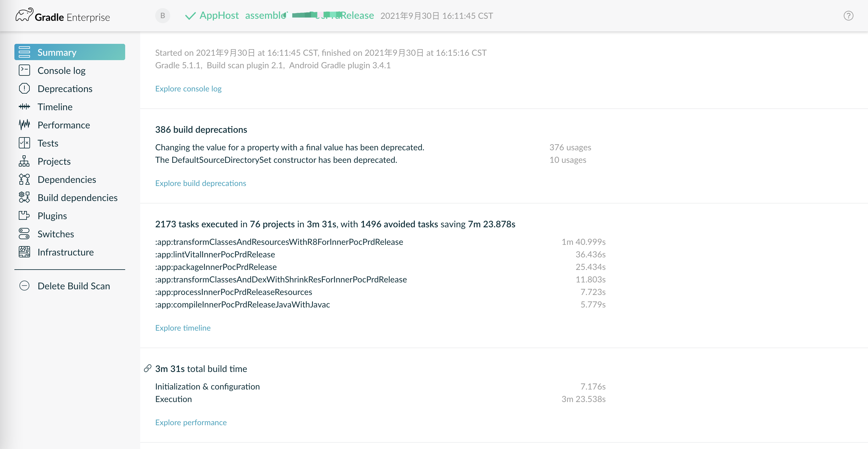The width and height of the screenshot is (868, 449).
Task: Open the Build dependencies section
Action: [78, 198]
